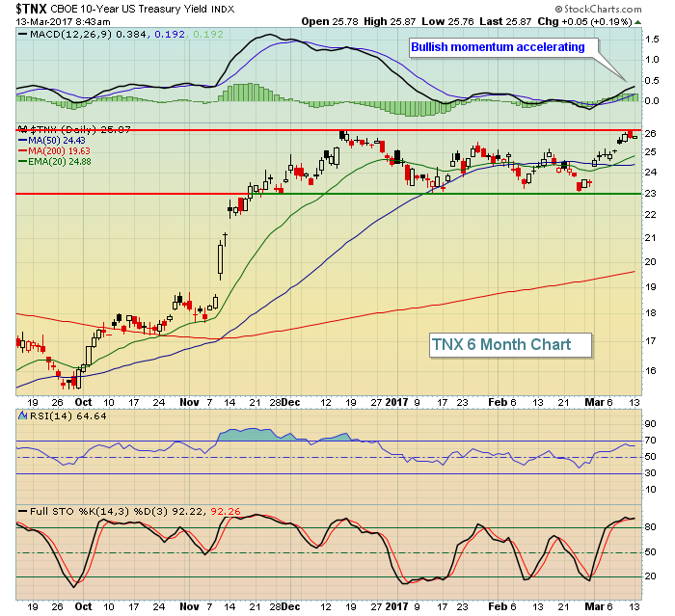Open the StockCharts.com copyright label
The height and width of the screenshot is (616, 675).
pos(598,9)
